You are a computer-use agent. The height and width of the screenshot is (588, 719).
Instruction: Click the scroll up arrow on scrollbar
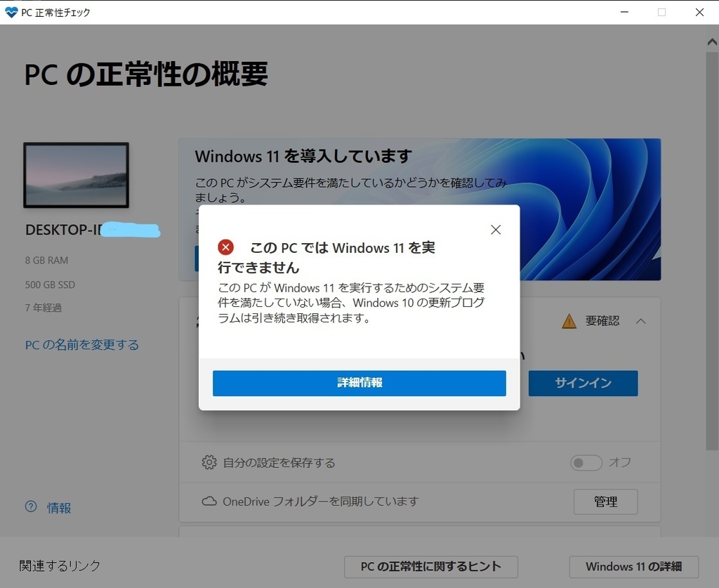coord(712,41)
